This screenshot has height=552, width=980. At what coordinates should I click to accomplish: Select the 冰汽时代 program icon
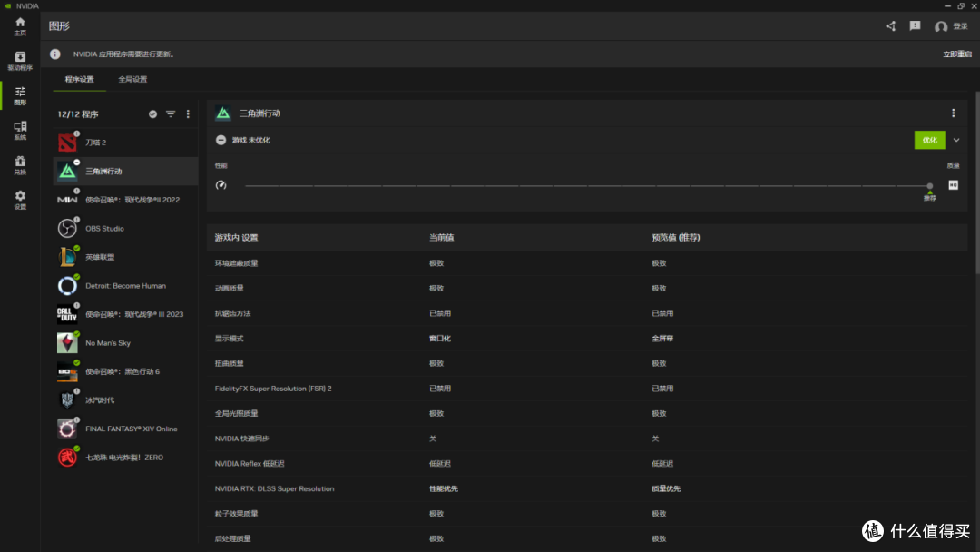coord(67,400)
